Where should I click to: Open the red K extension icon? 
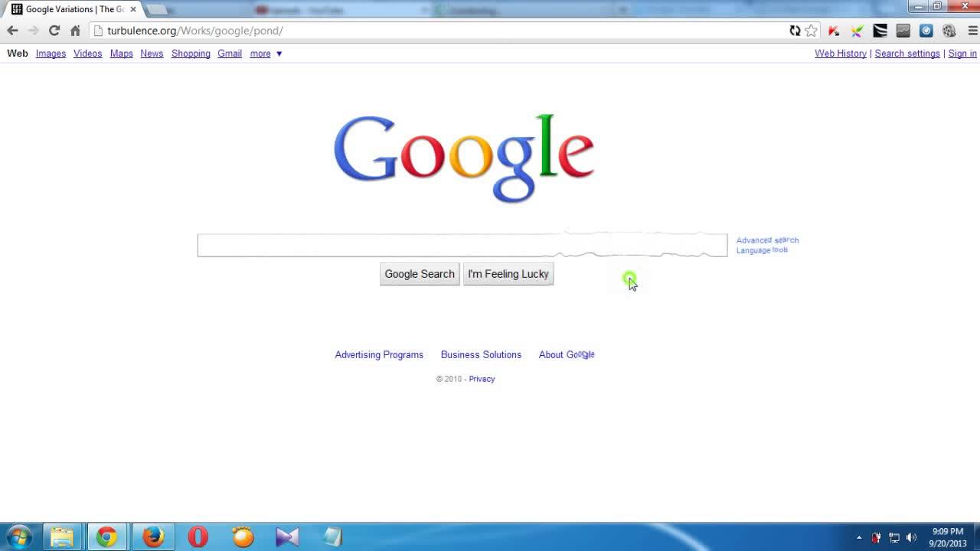[x=834, y=31]
